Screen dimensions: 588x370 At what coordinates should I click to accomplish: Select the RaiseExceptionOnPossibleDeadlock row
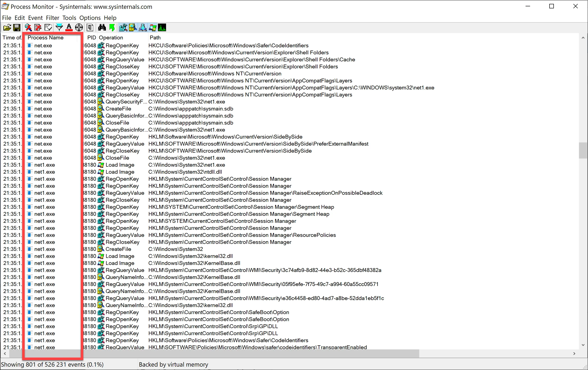pyautogui.click(x=290, y=193)
